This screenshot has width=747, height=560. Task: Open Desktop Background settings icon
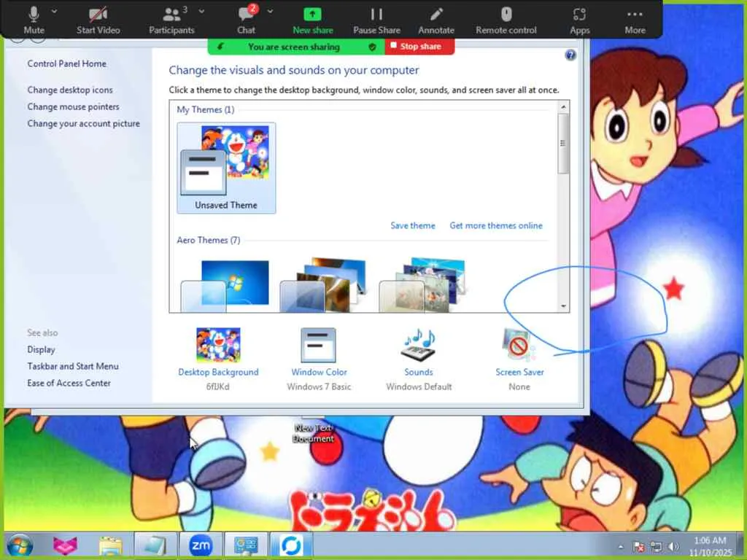click(x=218, y=345)
